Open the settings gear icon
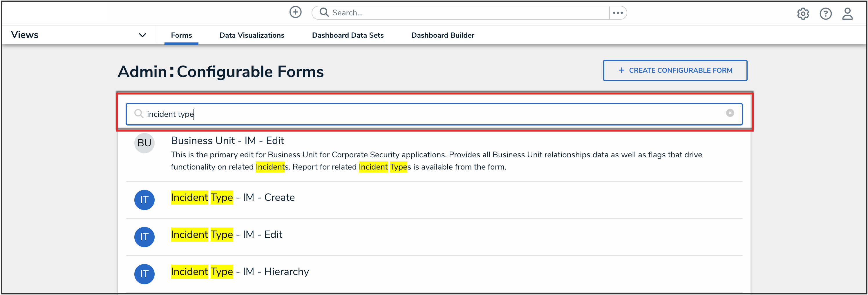868x295 pixels. pyautogui.click(x=803, y=14)
